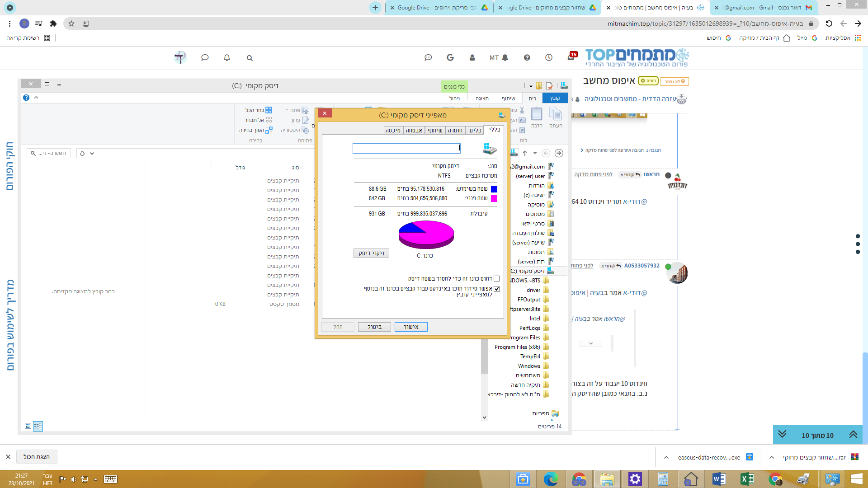868x488 pixels.
Task: Click the magenta free-space color swatch
Action: [x=494, y=198]
